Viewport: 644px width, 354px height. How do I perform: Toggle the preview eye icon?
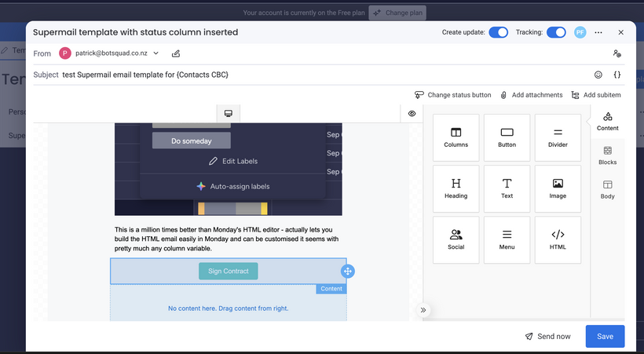coord(412,114)
